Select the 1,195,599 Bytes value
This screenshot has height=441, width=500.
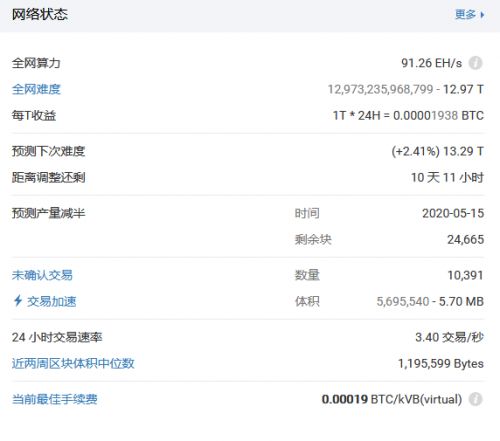[441, 363]
